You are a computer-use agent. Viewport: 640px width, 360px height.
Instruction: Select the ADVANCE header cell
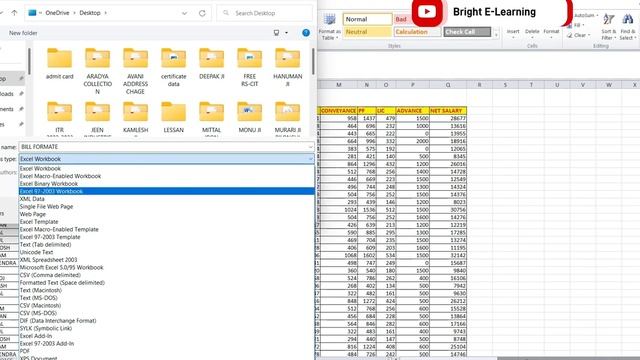(412, 111)
